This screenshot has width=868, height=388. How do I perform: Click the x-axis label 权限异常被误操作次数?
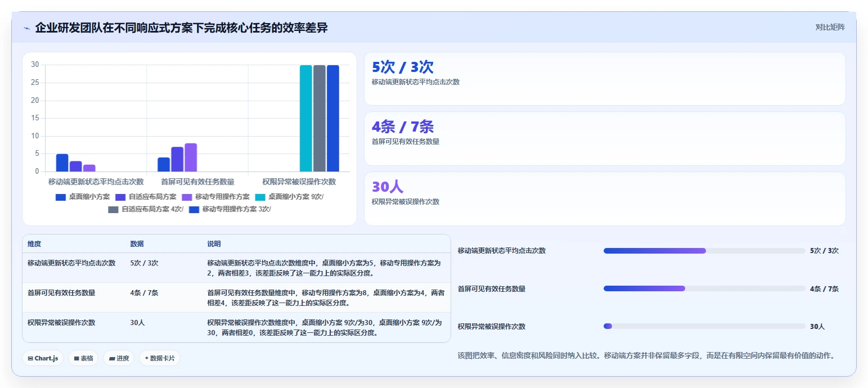[x=299, y=182]
